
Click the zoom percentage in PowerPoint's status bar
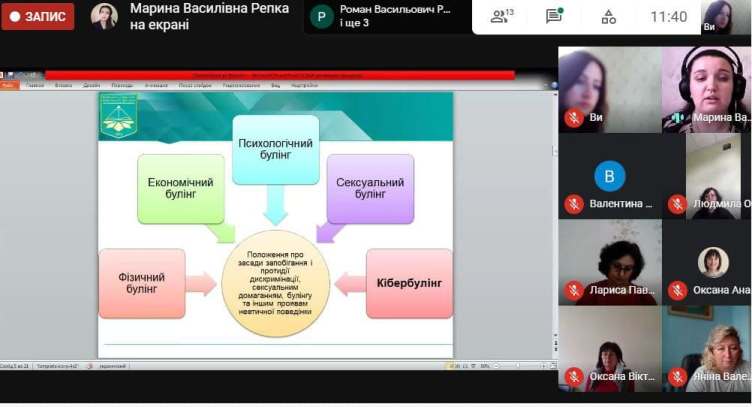click(485, 366)
